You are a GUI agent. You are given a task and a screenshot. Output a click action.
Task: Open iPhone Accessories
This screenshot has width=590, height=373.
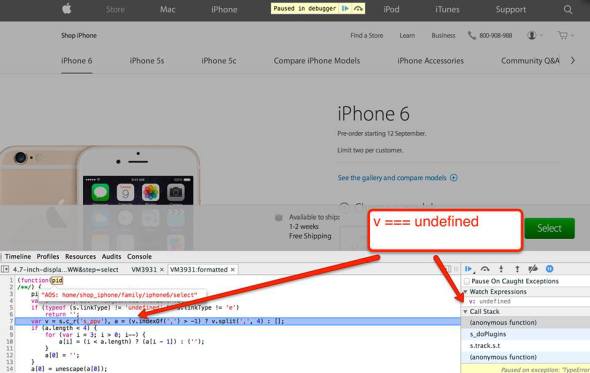(x=430, y=61)
